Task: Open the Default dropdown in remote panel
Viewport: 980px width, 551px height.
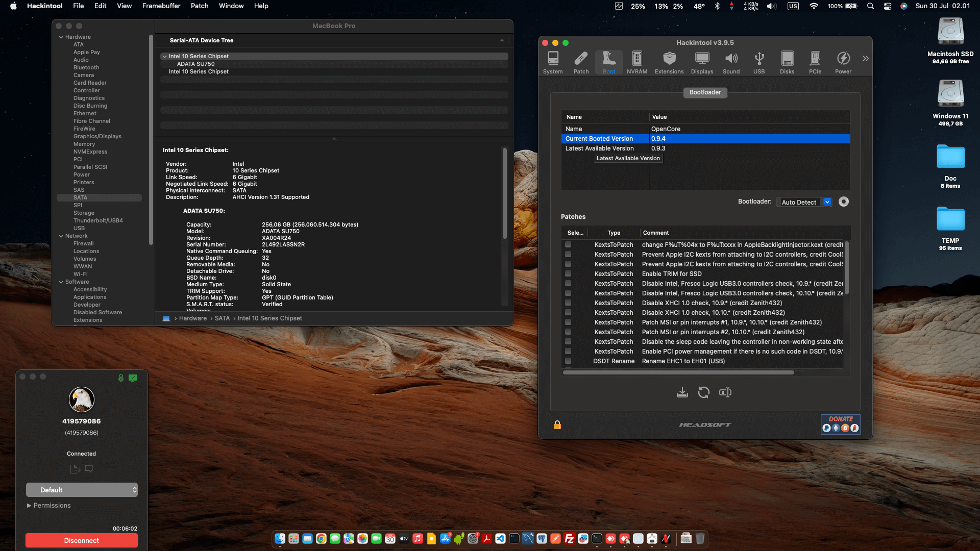Action: pyautogui.click(x=82, y=490)
